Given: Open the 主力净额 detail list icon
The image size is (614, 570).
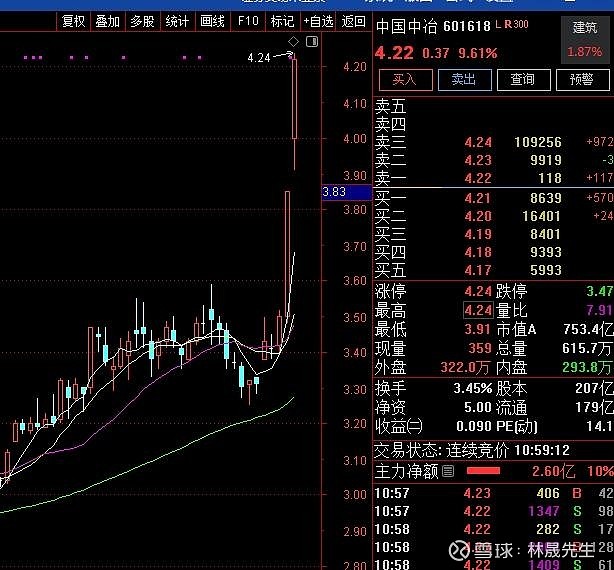Looking at the screenshot, I should [x=448, y=471].
